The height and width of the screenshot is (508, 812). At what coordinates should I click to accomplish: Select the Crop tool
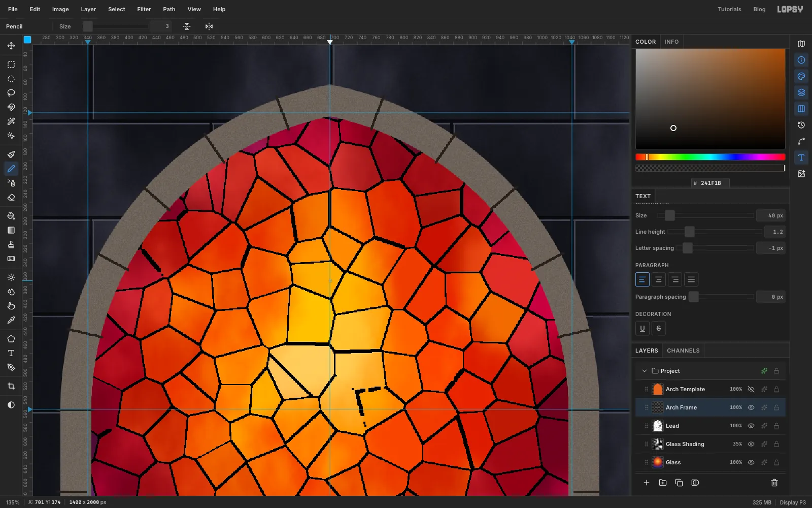(11, 386)
